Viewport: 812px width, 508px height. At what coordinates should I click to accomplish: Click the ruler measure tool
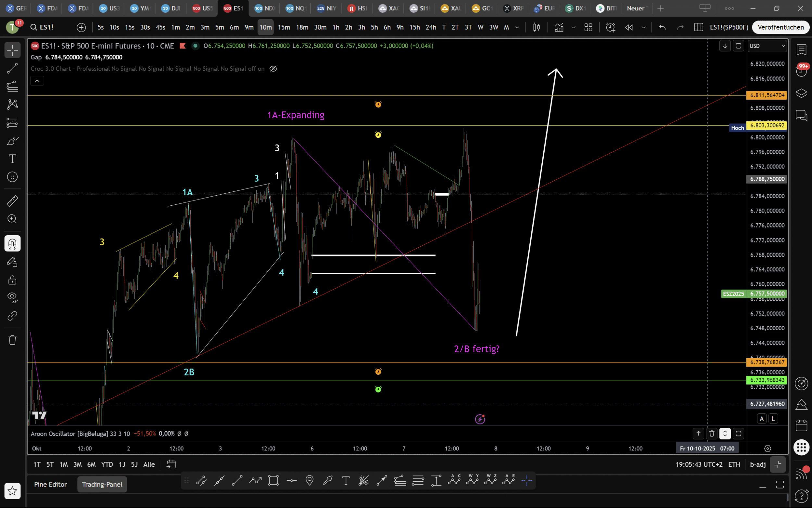coord(12,201)
